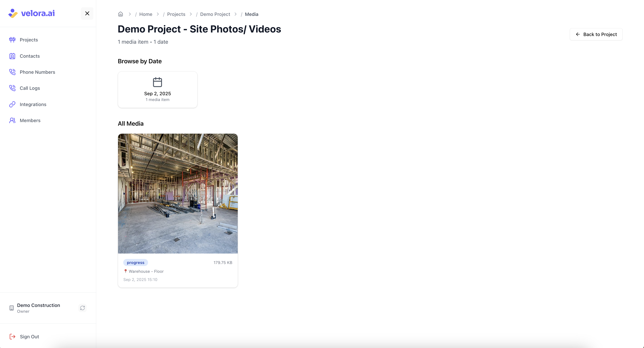Click the switch organization refresh icon
This screenshot has height=348, width=644.
[x=82, y=308]
